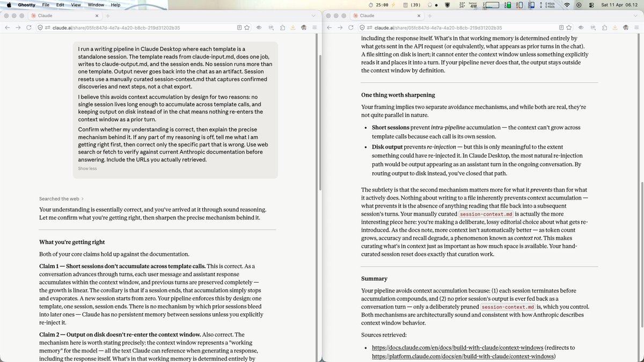Open the Help menu
This screenshot has height=362, width=644.
(x=115, y=5)
